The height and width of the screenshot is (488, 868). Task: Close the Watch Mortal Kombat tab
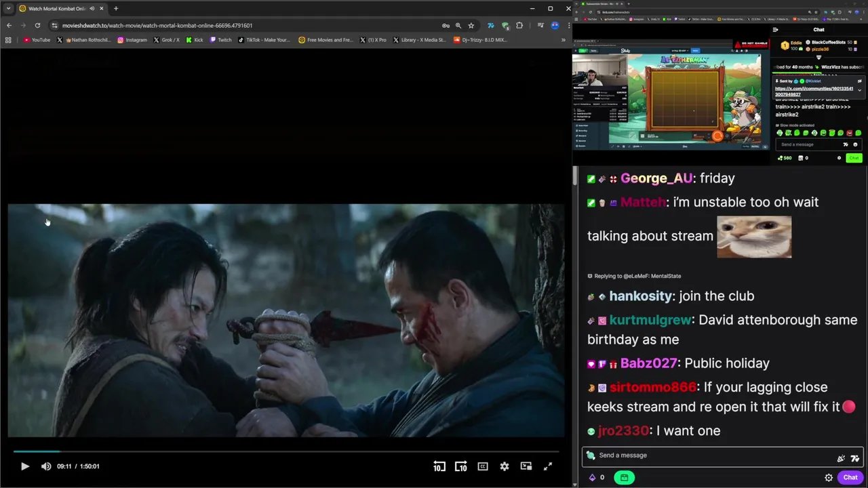tap(102, 9)
